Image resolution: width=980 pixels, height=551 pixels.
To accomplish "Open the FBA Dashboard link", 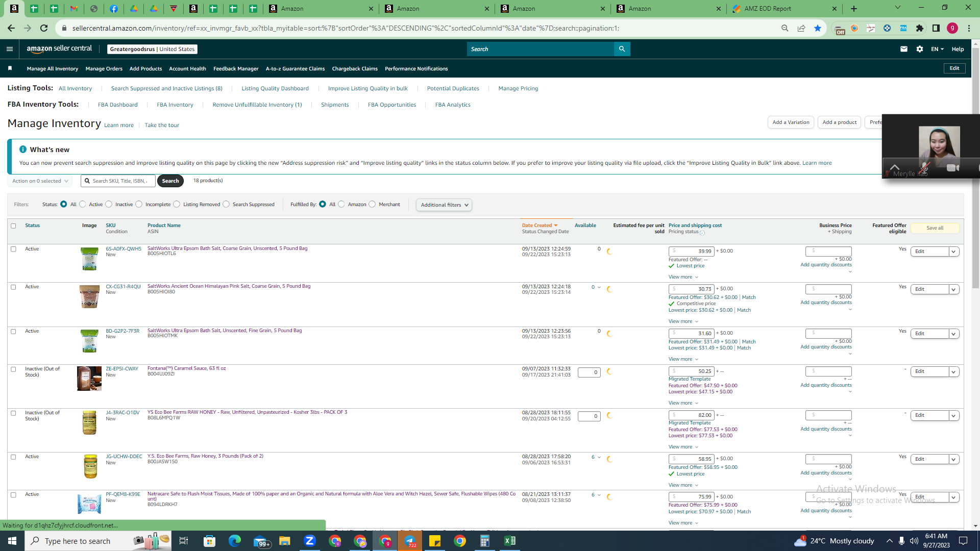I will (x=118, y=105).
